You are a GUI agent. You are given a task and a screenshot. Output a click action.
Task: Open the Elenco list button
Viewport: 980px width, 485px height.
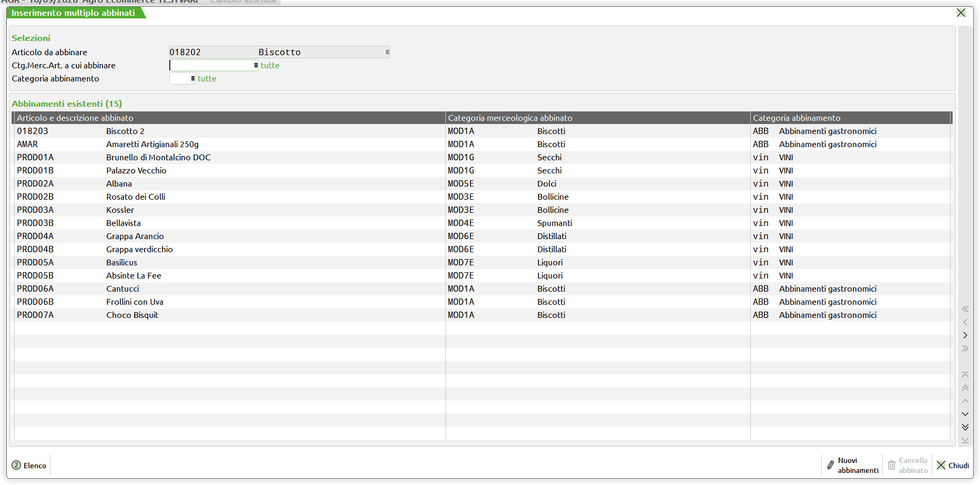29,466
